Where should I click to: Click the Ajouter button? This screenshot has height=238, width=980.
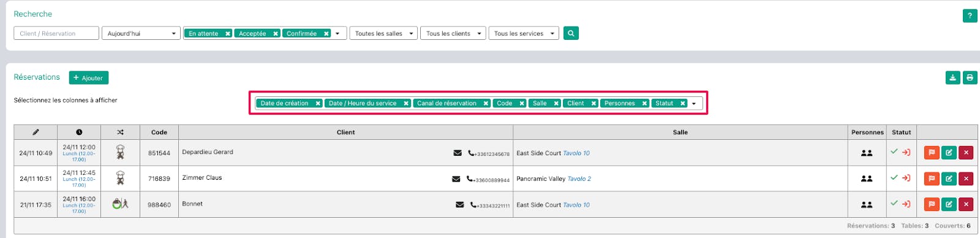tap(89, 78)
